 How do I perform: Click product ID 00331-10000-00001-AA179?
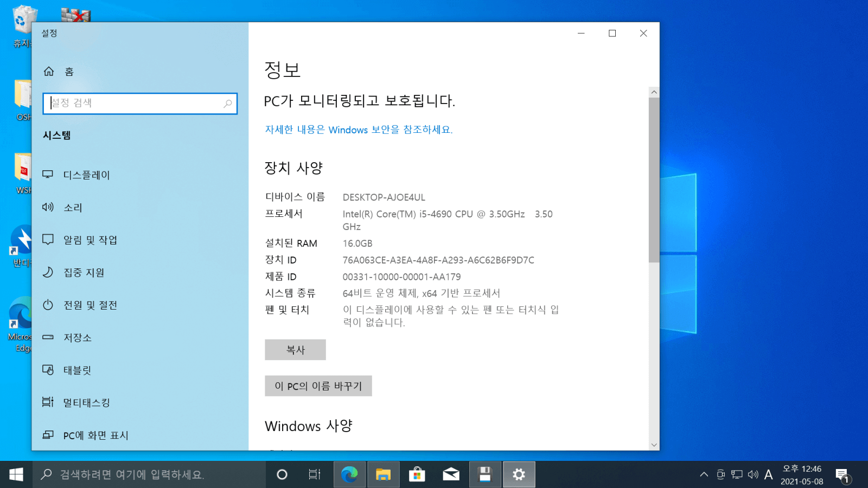coord(401,277)
